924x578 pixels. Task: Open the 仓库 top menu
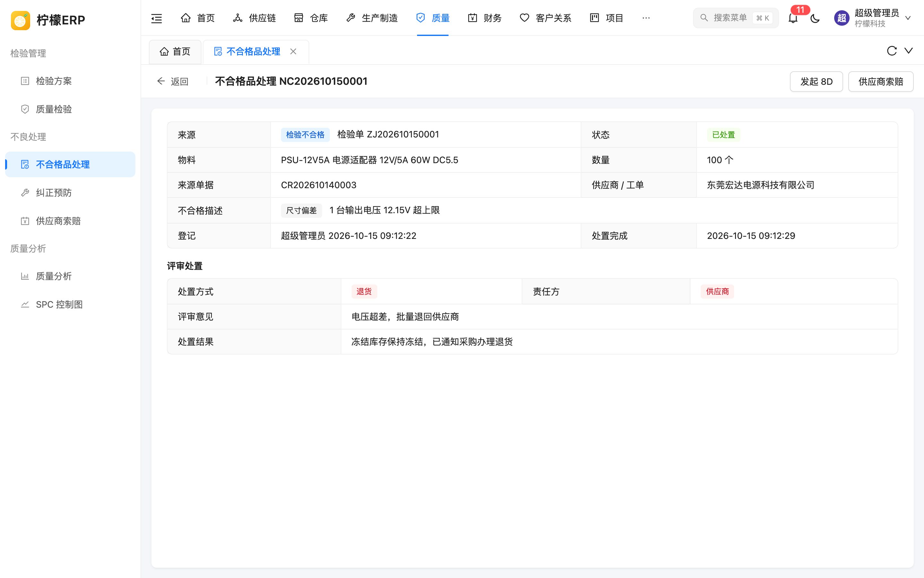311,18
